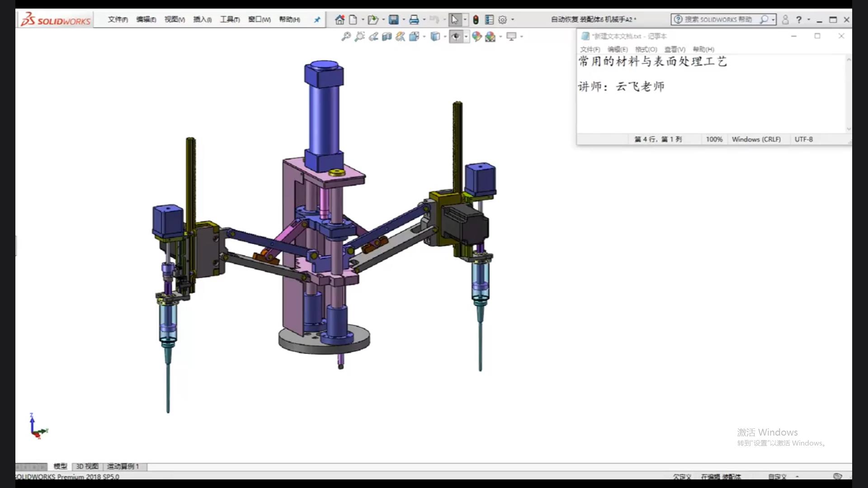Click Notepad text line 讲师：云飞老师
The image size is (868, 488).
621,87
